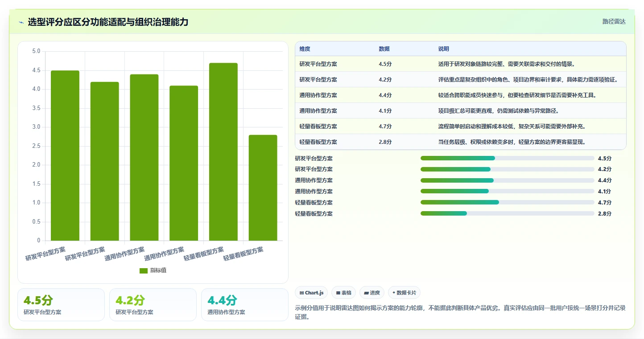Screen dimensions: 644x339
Task: Click the pulse icon before the panel title
Action: [x=21, y=22]
